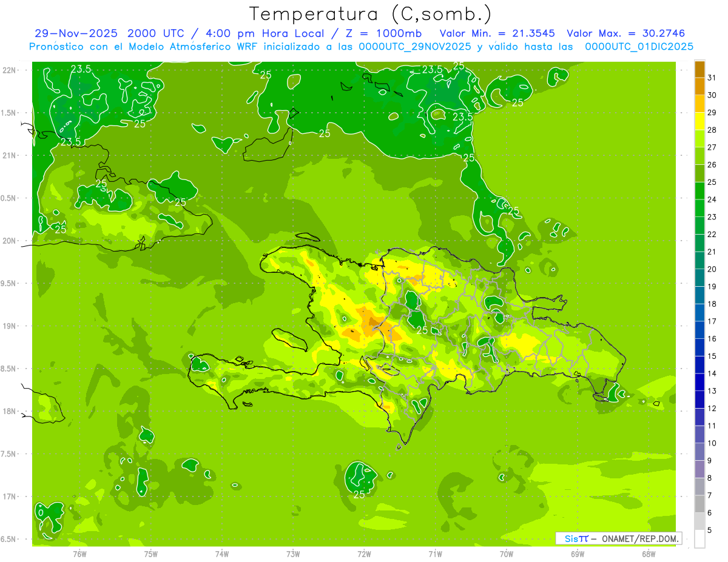Screen dimensions: 728x562
Task: Click the 'Valor Min. = 21.3545' text
Action: coord(497,33)
